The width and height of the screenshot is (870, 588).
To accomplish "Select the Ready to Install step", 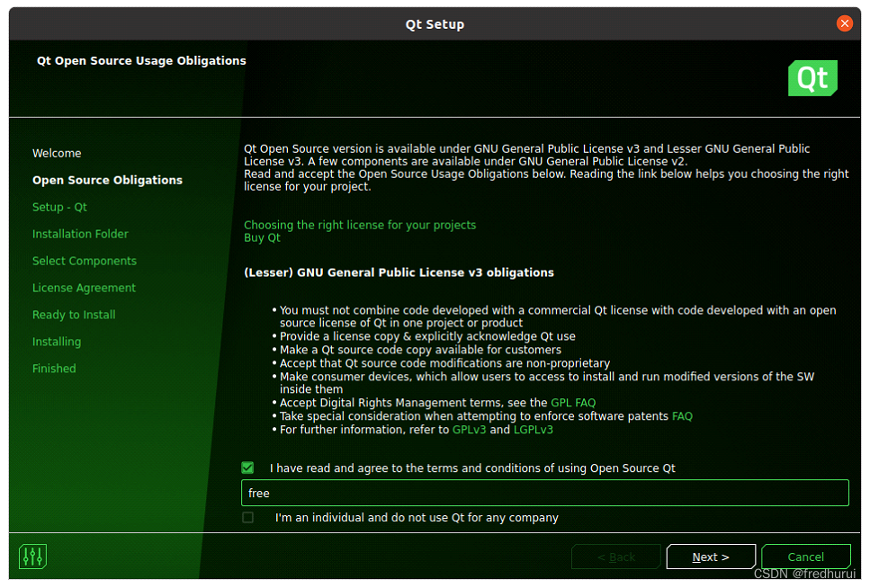I will tap(74, 315).
